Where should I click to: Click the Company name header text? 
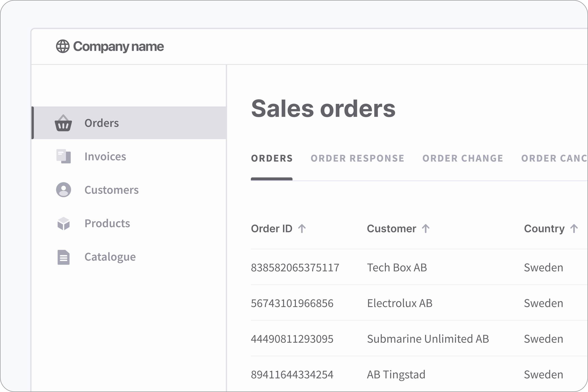(x=118, y=46)
